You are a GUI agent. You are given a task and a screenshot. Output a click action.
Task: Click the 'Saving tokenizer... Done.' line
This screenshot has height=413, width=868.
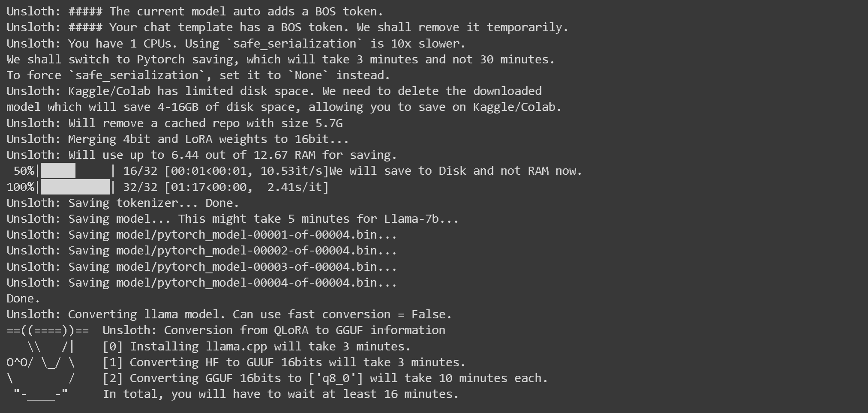pyautogui.click(x=123, y=203)
